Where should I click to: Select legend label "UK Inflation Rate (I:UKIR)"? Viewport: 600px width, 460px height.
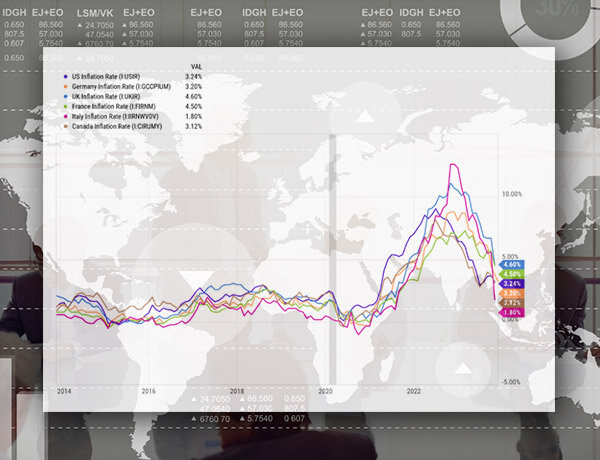106,97
